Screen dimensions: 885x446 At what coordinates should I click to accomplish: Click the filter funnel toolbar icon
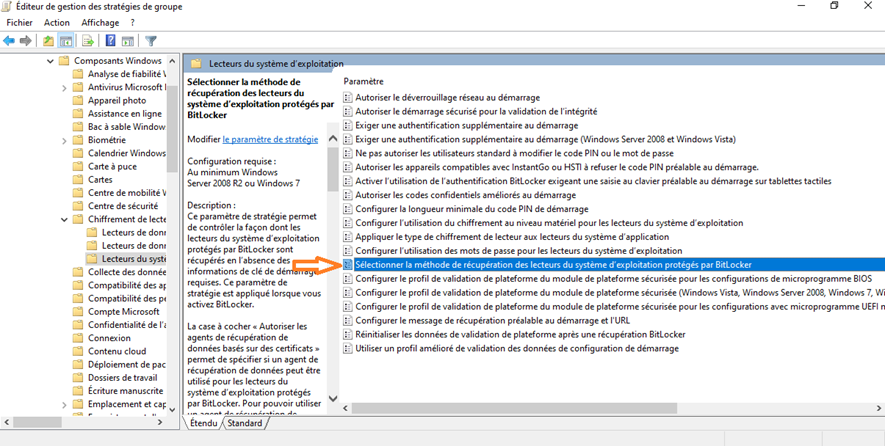pos(151,41)
